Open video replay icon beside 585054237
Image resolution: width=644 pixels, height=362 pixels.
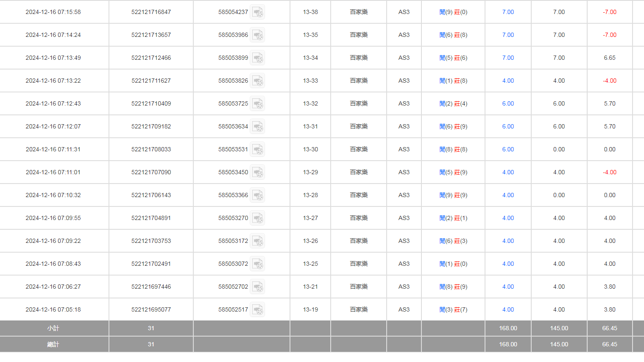tap(257, 12)
